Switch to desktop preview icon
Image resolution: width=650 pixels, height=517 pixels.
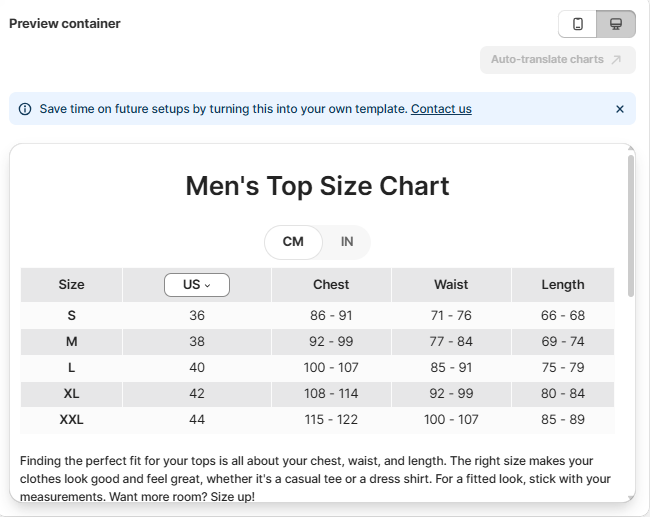pos(616,24)
